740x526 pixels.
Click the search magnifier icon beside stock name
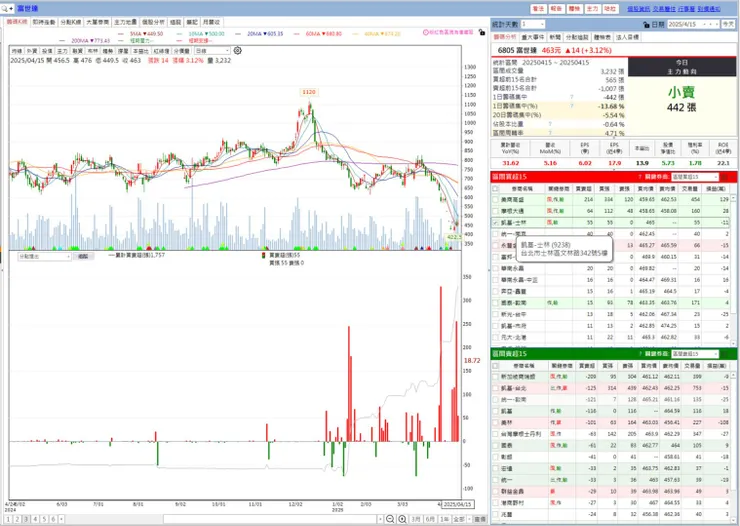point(5,8)
